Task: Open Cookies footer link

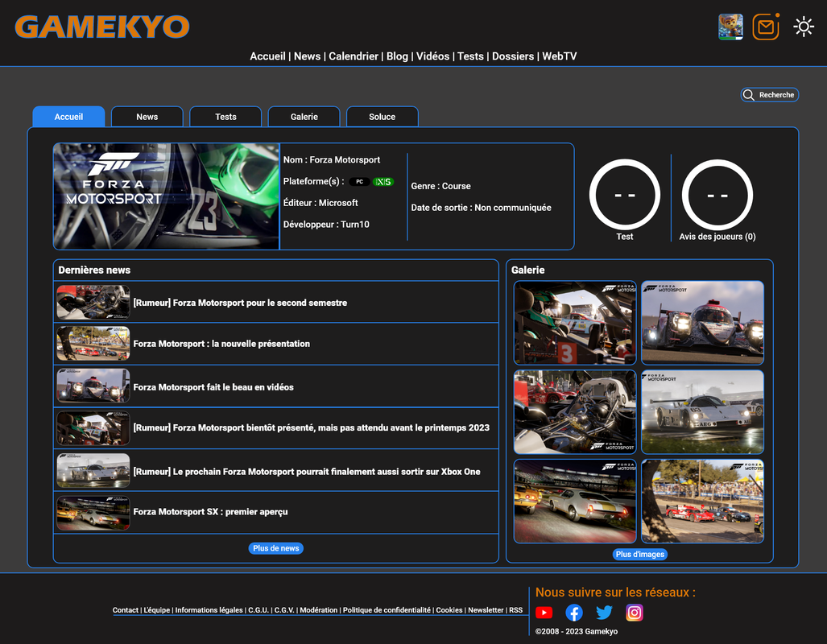Action: pos(449,610)
